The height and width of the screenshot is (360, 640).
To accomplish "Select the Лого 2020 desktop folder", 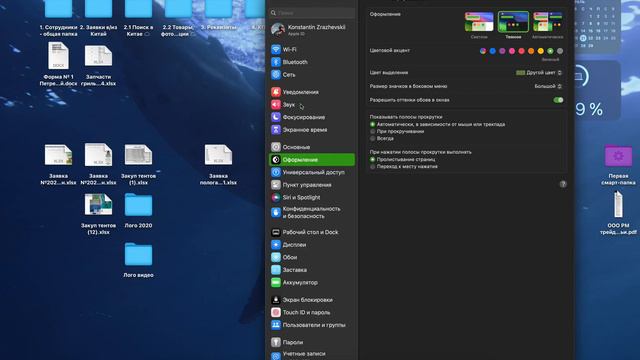I will coord(138,211).
